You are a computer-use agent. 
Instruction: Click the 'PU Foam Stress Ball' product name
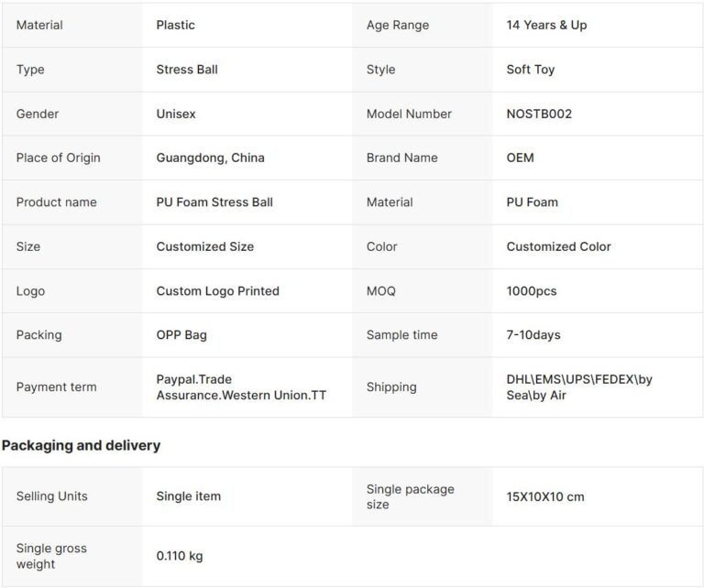coord(214,202)
